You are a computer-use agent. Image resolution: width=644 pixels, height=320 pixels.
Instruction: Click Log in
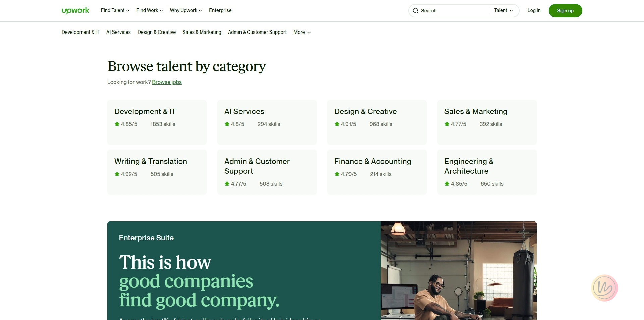pos(534,10)
